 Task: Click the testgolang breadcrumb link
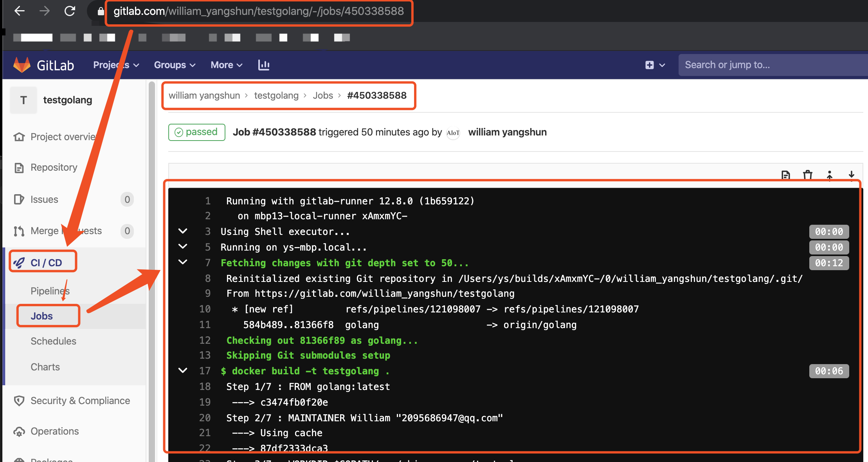click(x=276, y=96)
